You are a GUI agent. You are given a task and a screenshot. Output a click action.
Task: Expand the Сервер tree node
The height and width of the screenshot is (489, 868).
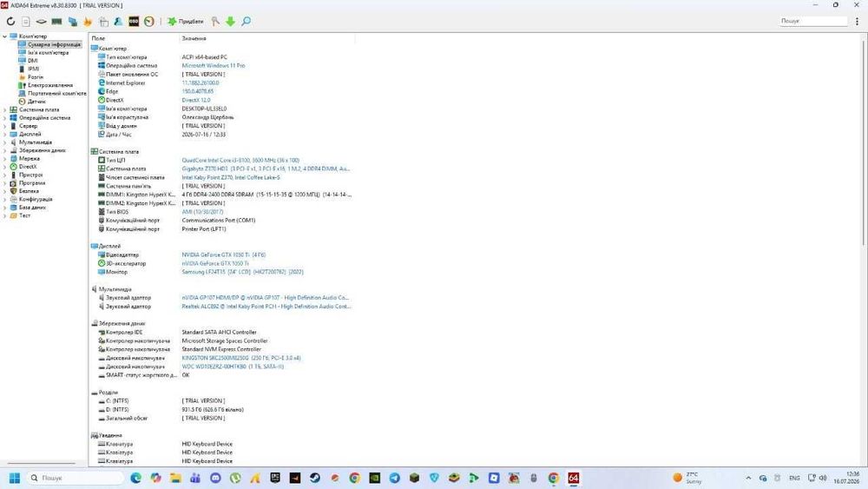point(5,126)
